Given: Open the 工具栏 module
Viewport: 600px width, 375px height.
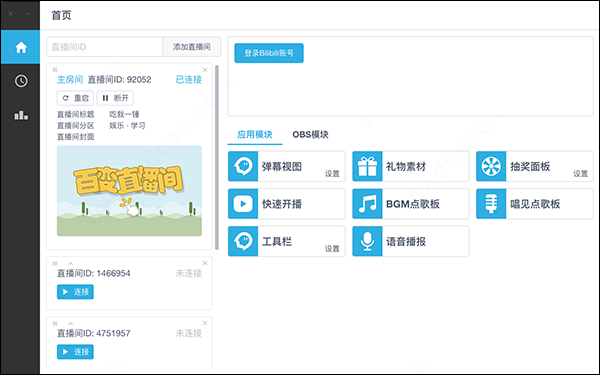Looking at the screenshot, I should tap(287, 241).
